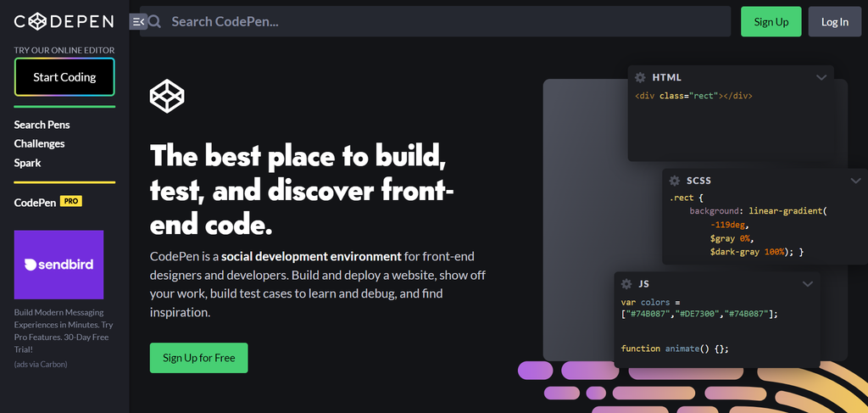Click the yellow PRO badge
The width and height of the screenshot is (868, 413).
tap(71, 202)
